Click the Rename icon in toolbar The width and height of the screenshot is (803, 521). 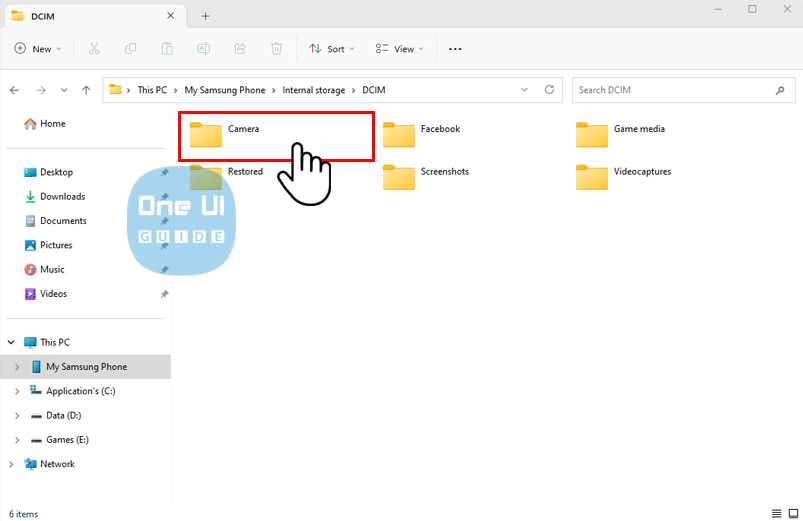(x=204, y=48)
